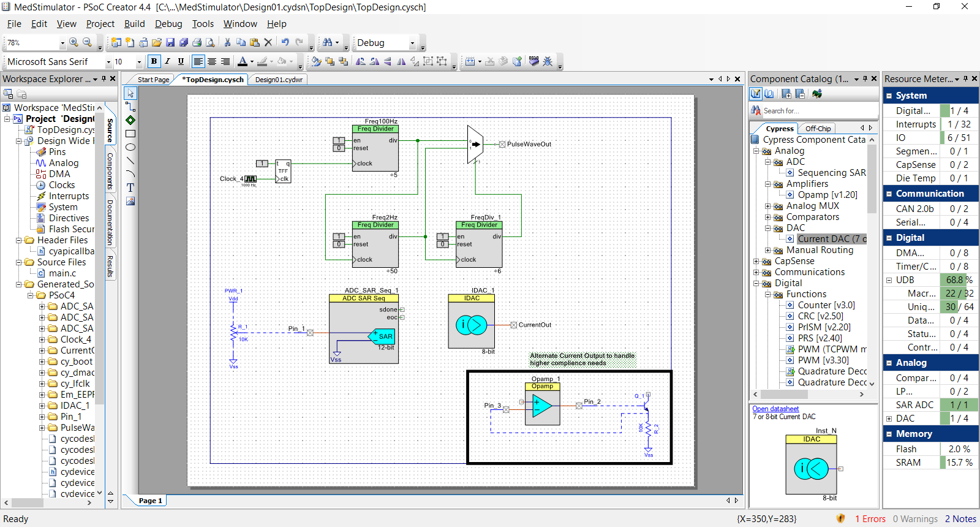Open the vertical Results side tab
Image resolution: width=980 pixels, height=527 pixels.
click(x=110, y=266)
